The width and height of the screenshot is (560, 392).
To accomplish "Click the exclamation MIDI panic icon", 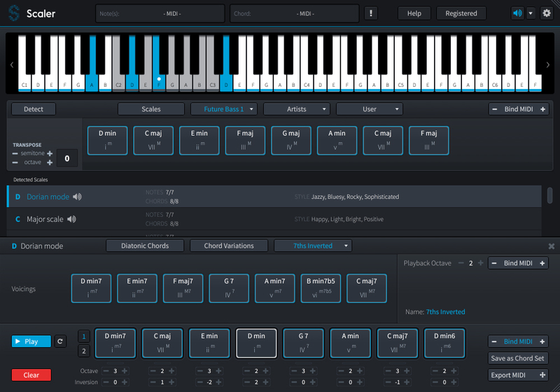I will click(371, 13).
